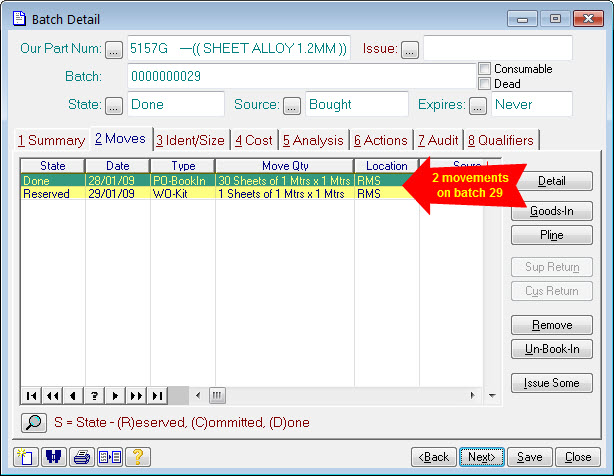This screenshot has width=614, height=476.
Task: Open the 3 Ident/Size tab
Action: pyautogui.click(x=191, y=140)
